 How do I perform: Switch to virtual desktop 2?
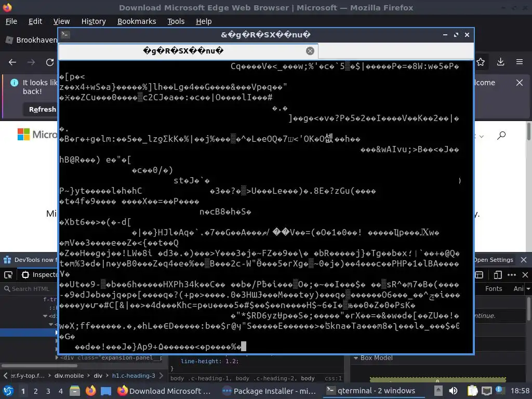pyautogui.click(x=35, y=391)
